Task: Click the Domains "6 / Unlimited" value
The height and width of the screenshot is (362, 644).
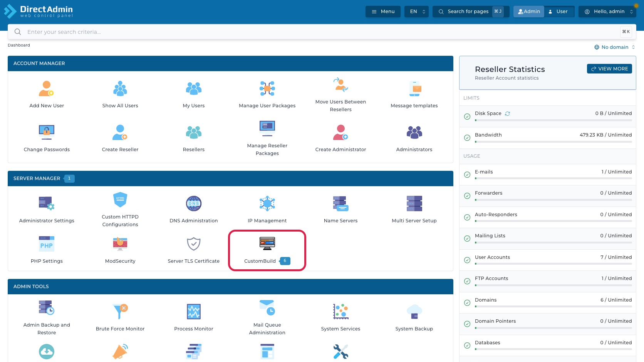Action: pyautogui.click(x=616, y=300)
